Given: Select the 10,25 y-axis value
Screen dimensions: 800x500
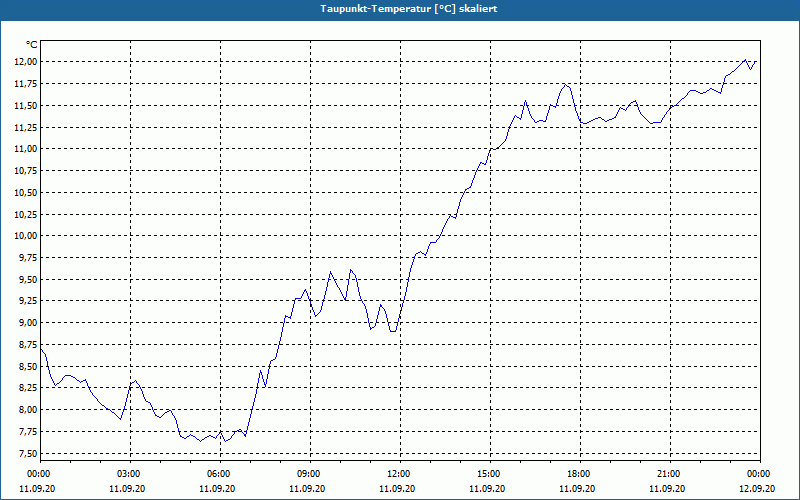Looking at the screenshot, I should click(24, 214).
